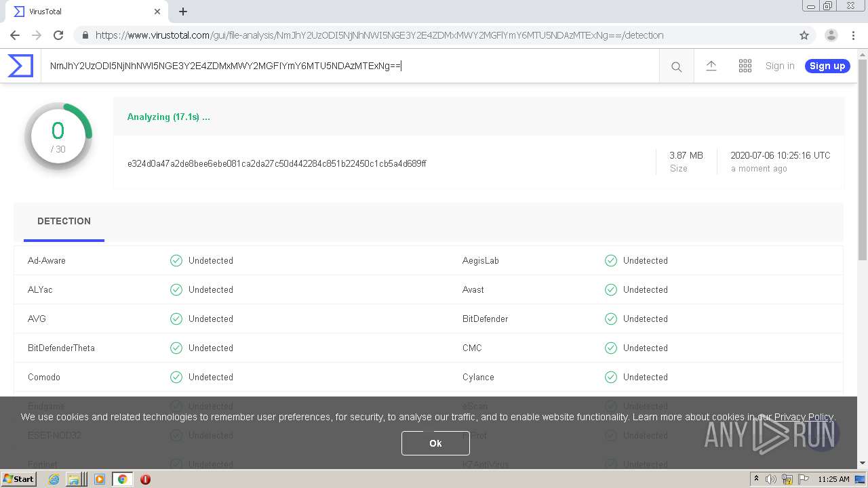Click the upload file icon

pos(711,66)
